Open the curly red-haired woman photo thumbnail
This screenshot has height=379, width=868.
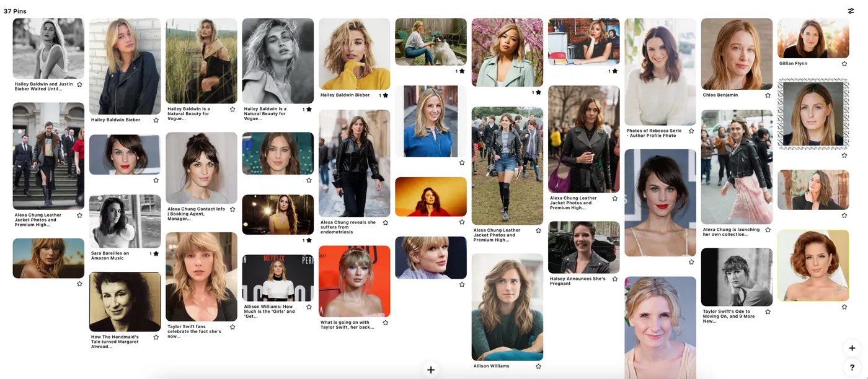tap(813, 266)
